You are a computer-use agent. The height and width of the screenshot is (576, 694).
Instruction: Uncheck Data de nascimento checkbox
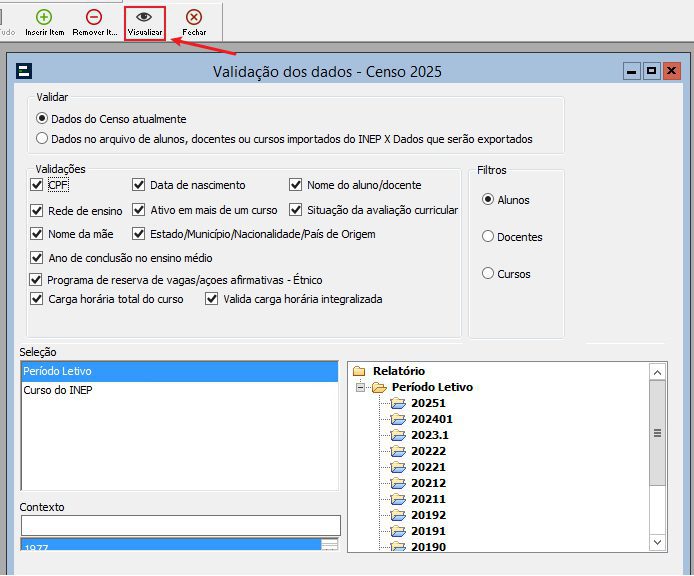point(139,185)
